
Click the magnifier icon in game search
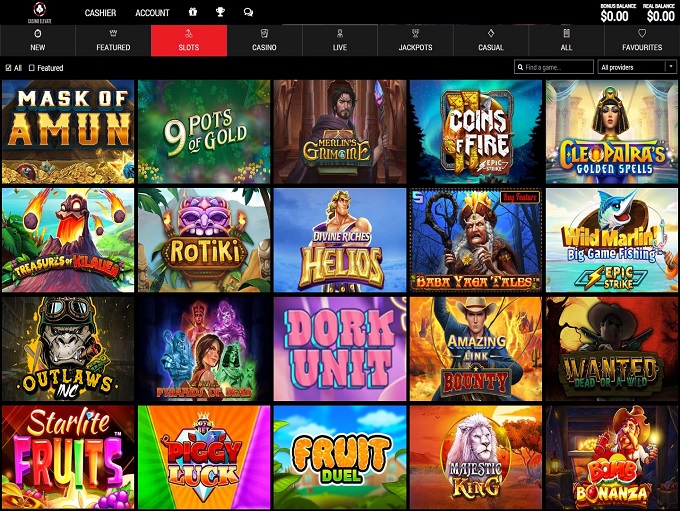pyautogui.click(x=521, y=68)
